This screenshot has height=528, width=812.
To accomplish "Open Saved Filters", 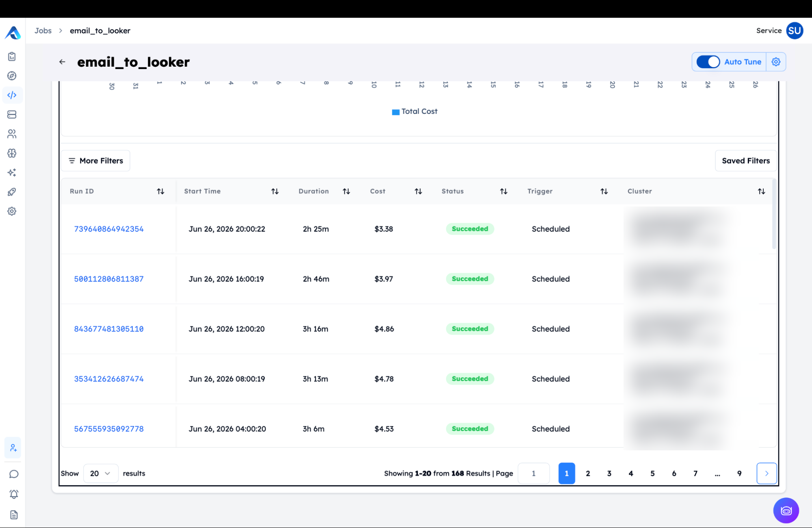I will point(746,161).
